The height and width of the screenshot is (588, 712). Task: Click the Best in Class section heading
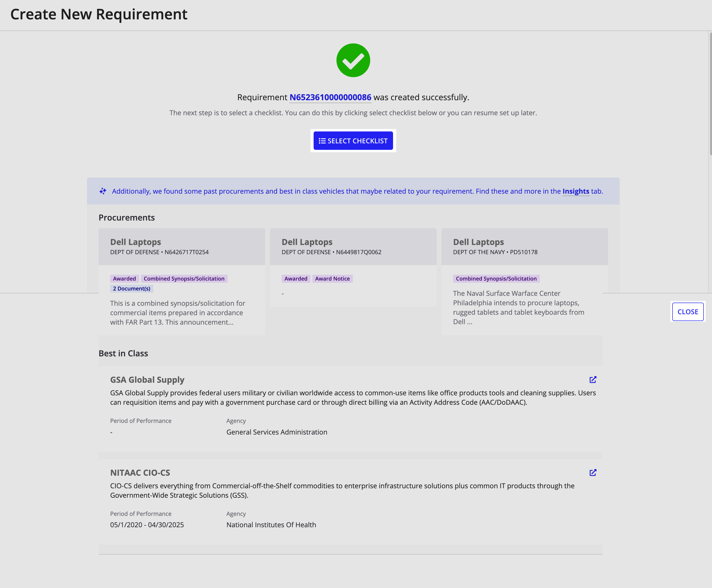click(123, 353)
